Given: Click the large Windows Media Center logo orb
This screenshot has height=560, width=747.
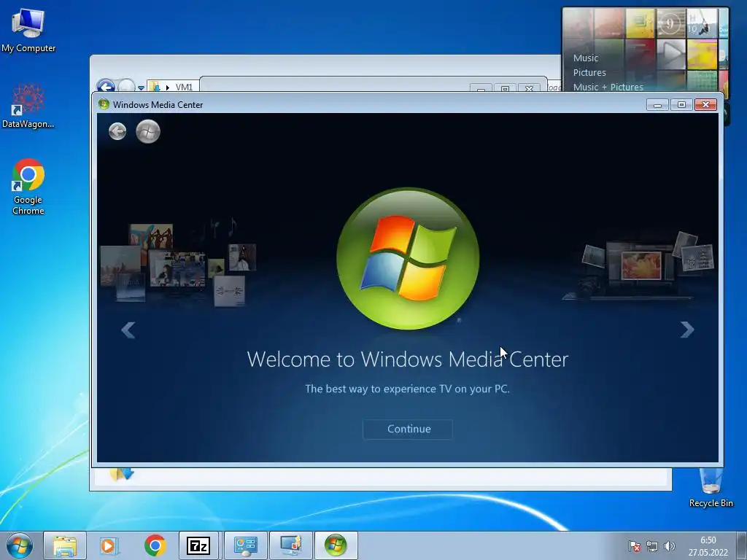Looking at the screenshot, I should (408, 259).
